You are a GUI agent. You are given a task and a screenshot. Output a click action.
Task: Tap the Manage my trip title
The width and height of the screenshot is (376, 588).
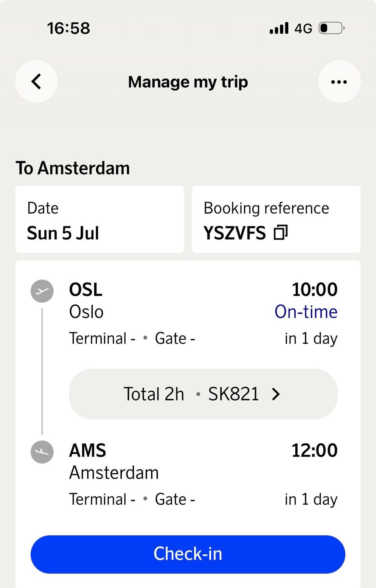point(188,82)
